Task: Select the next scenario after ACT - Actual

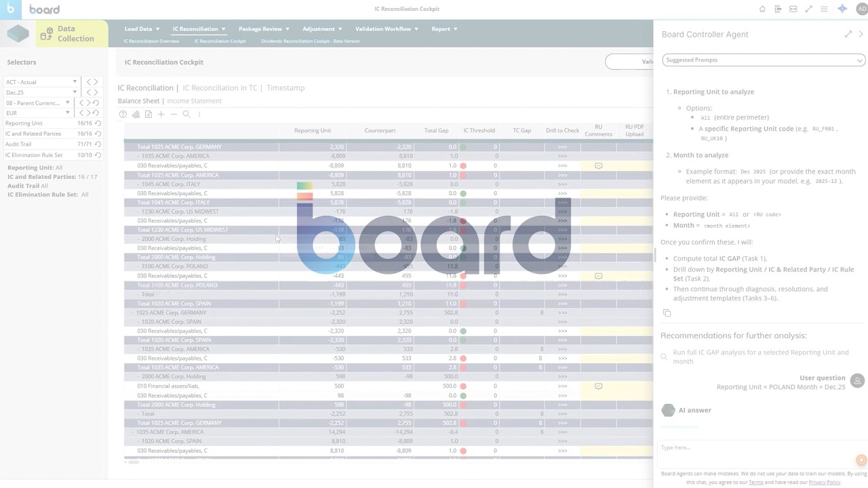Action: (x=96, y=82)
